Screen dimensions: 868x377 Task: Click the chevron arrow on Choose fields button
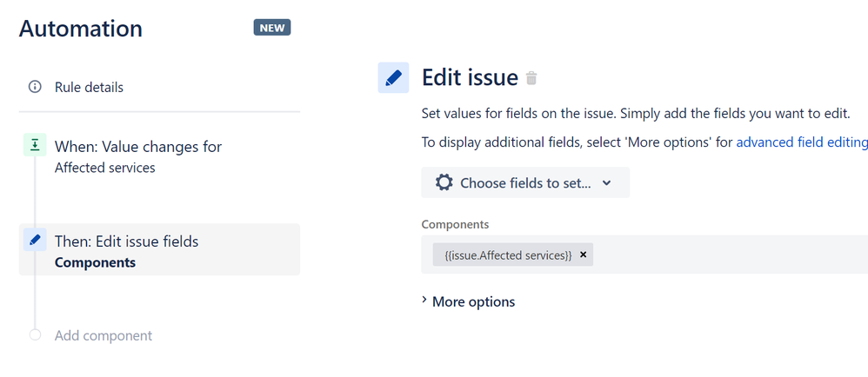pyautogui.click(x=607, y=183)
